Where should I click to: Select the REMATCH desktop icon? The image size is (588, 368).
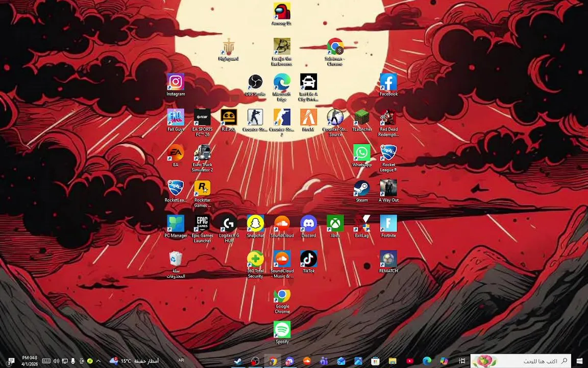[388, 262]
